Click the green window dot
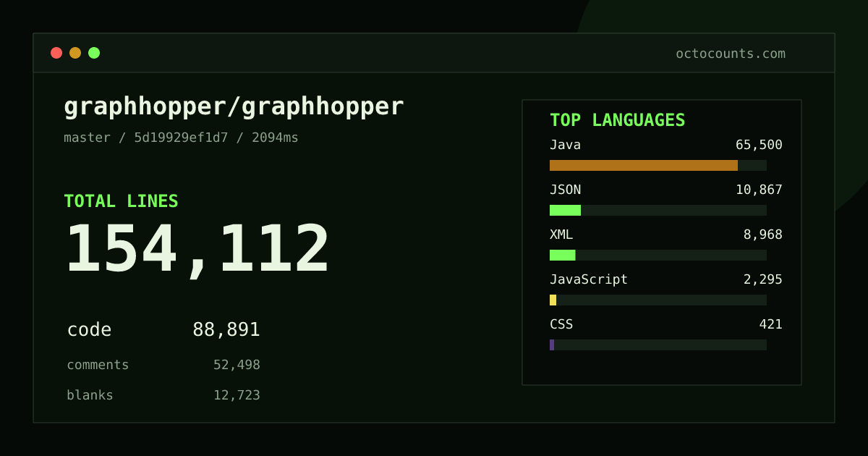The image size is (868, 456). [94, 53]
